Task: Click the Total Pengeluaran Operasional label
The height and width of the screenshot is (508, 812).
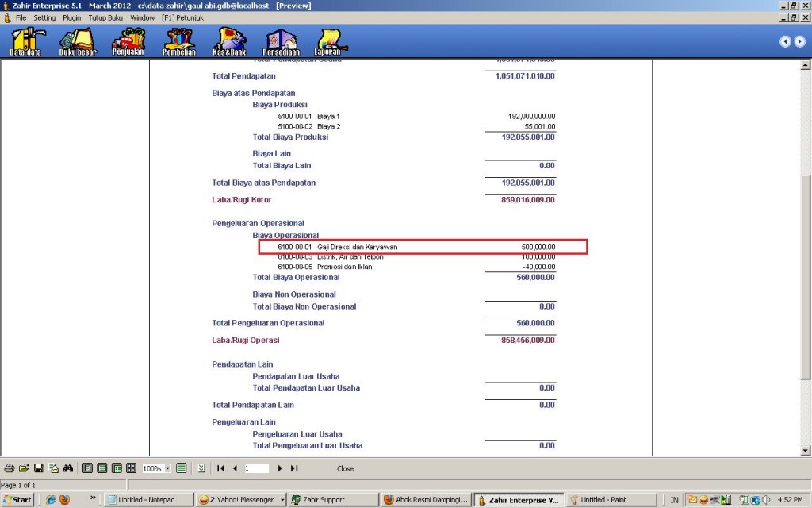Action: coord(268,323)
